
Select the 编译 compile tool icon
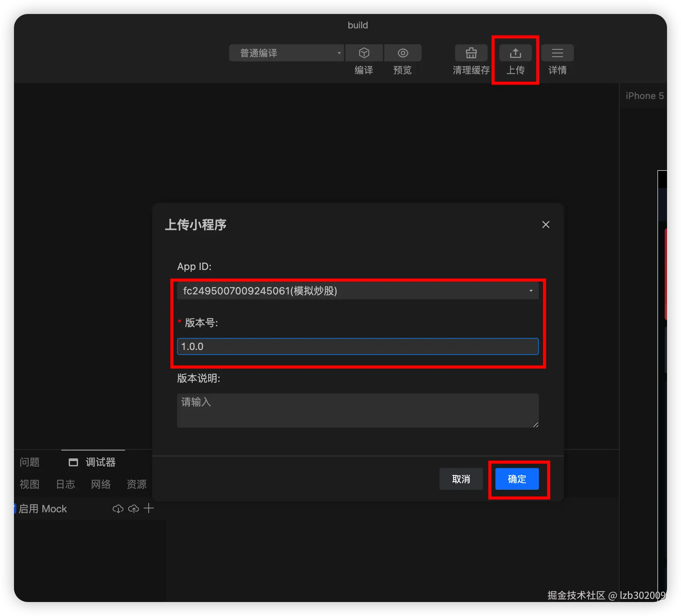click(363, 53)
